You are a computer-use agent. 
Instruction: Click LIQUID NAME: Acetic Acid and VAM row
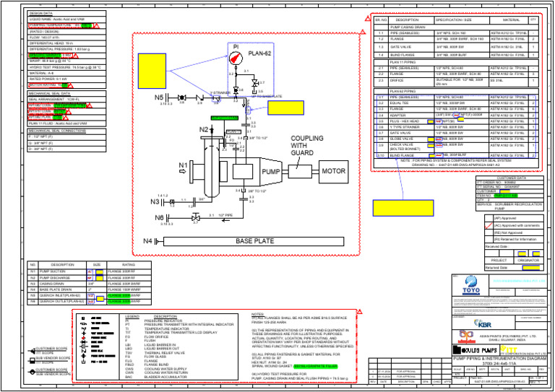(x=66, y=19)
